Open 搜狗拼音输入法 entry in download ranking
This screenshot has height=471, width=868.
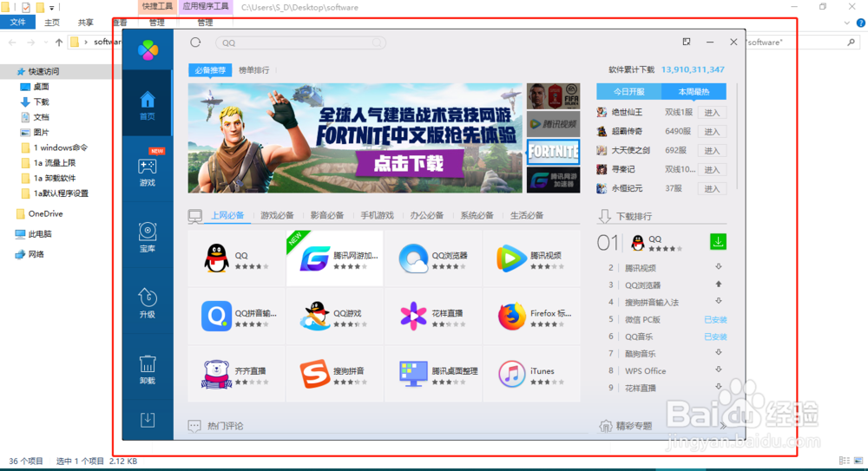pyautogui.click(x=652, y=302)
